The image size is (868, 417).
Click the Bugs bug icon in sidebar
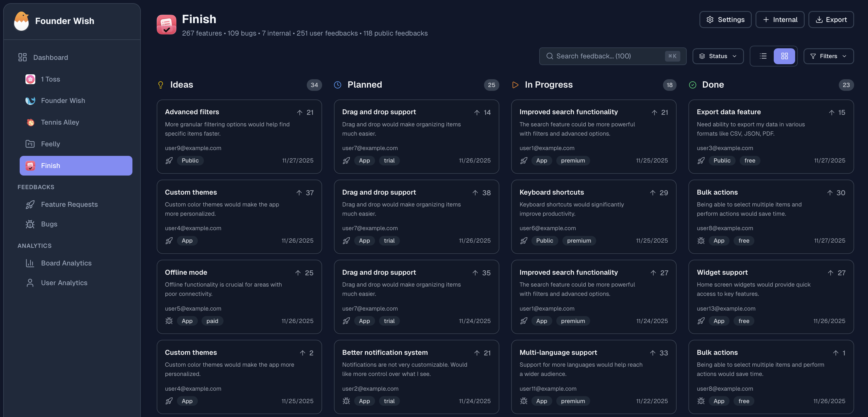(x=30, y=224)
